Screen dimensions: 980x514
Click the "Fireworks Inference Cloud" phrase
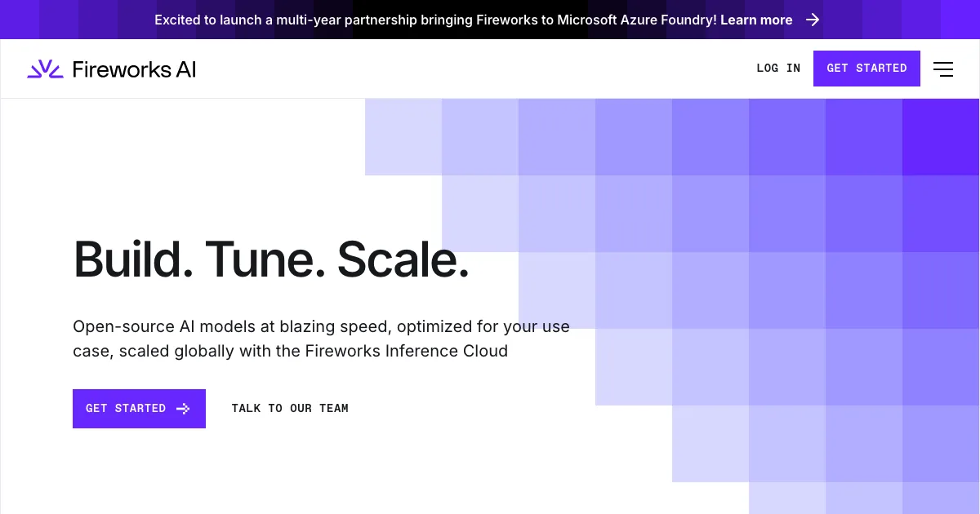[406, 351]
